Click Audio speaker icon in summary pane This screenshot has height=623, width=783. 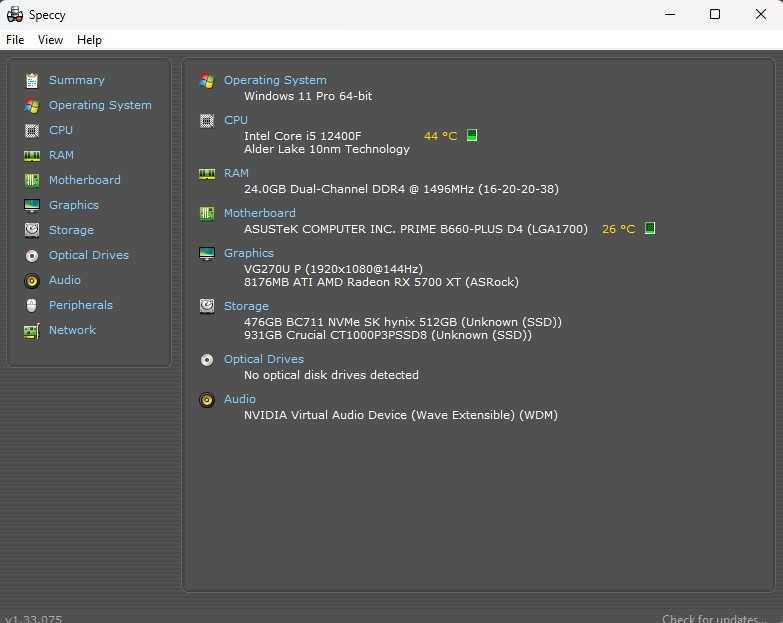point(207,400)
